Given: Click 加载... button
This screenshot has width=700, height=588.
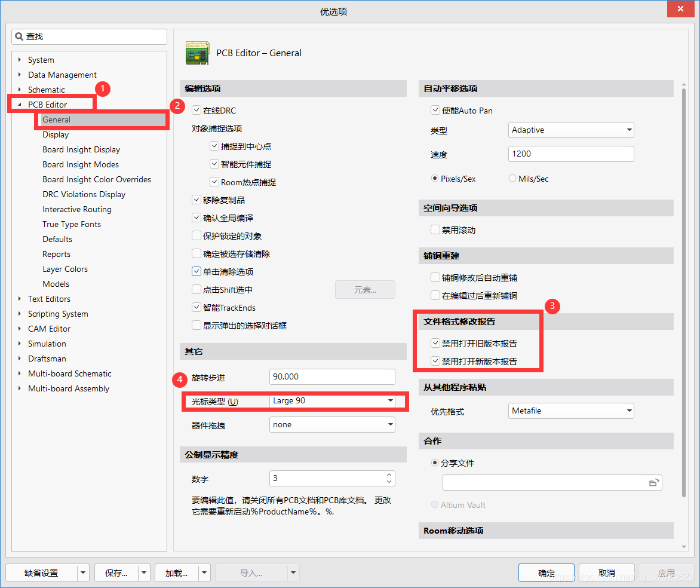Looking at the screenshot, I should 176,572.
